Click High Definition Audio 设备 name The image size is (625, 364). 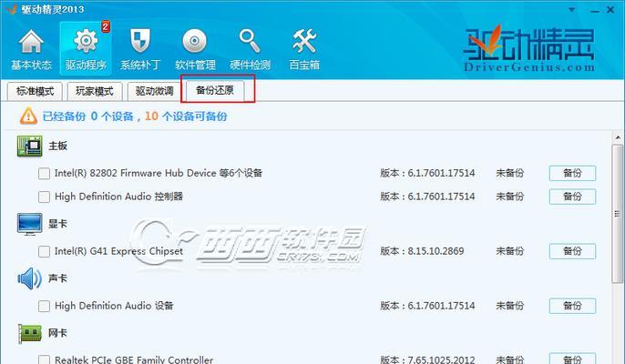[x=114, y=306]
